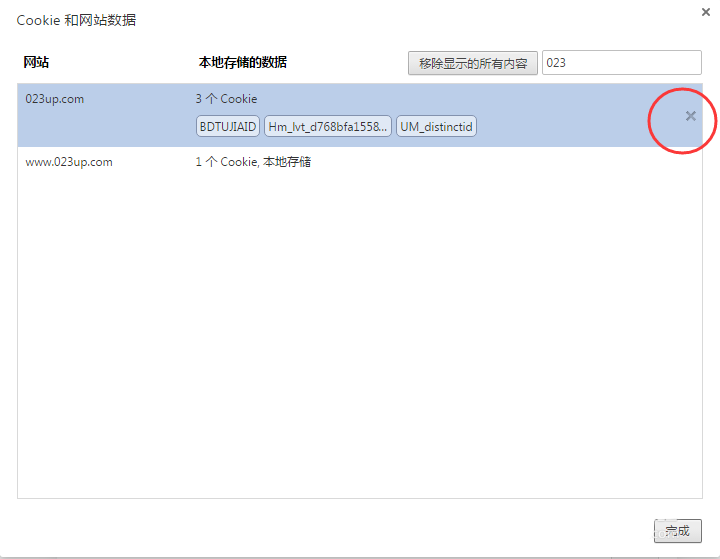Viewport: 720px width, 559px height.
Task: Click the 本地存储的数据 column header
Action: coord(242,62)
